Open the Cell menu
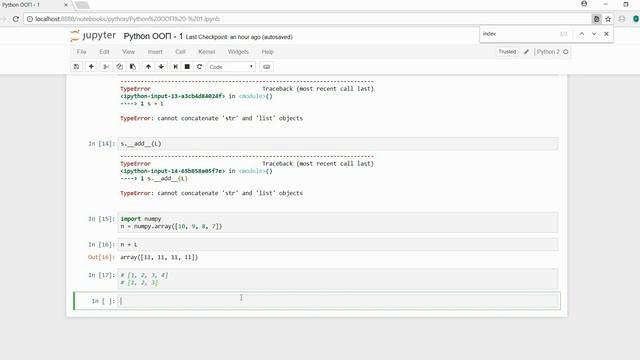The height and width of the screenshot is (360, 640). point(180,52)
